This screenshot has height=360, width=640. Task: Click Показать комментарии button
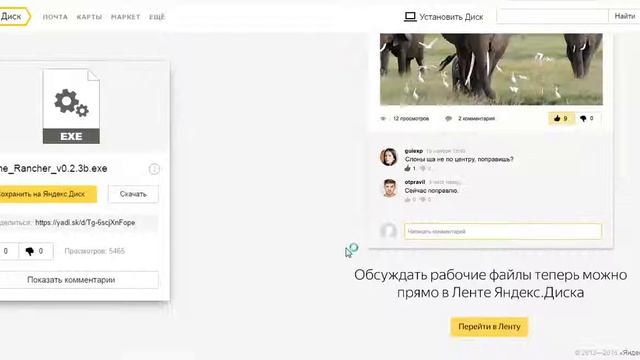coord(78,280)
